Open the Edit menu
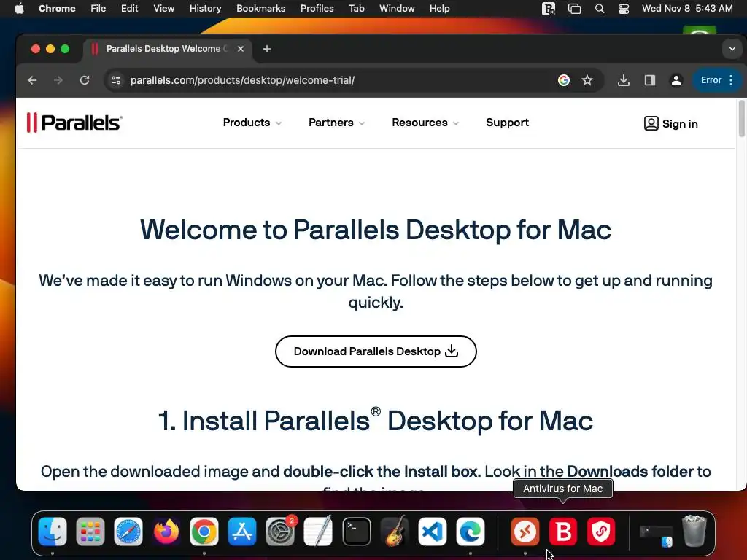Image resolution: width=747 pixels, height=560 pixels. point(129,8)
